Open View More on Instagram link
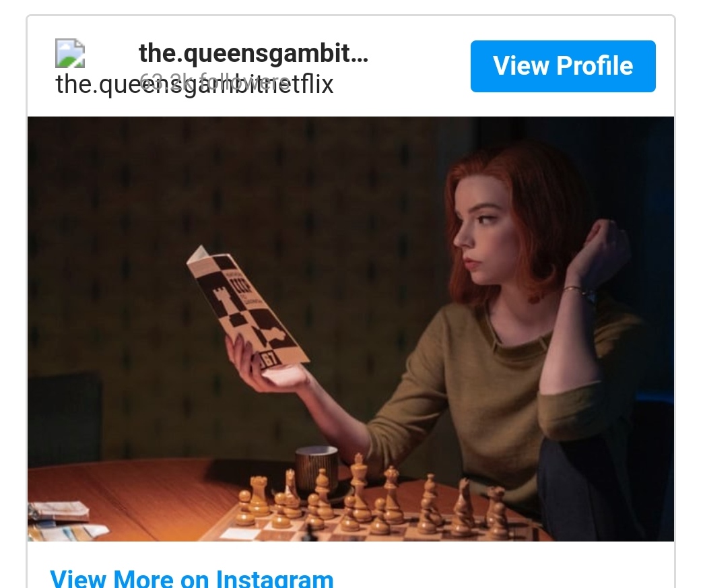This screenshot has height=588, width=705. 191,578
